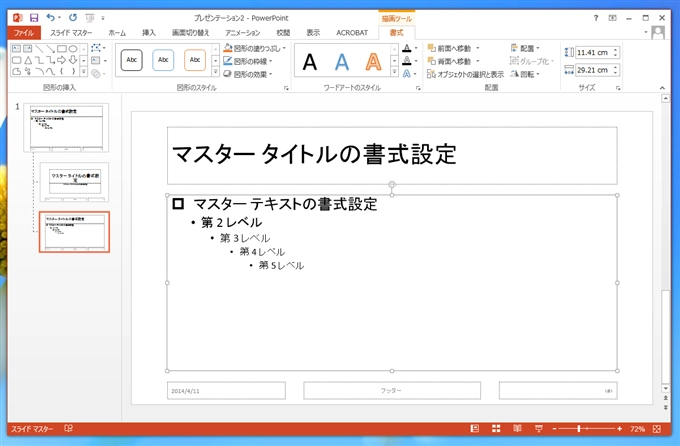Open the Draw Text Box menu below Edit Shape
Screen dimensions: 680x446
coord(98,61)
